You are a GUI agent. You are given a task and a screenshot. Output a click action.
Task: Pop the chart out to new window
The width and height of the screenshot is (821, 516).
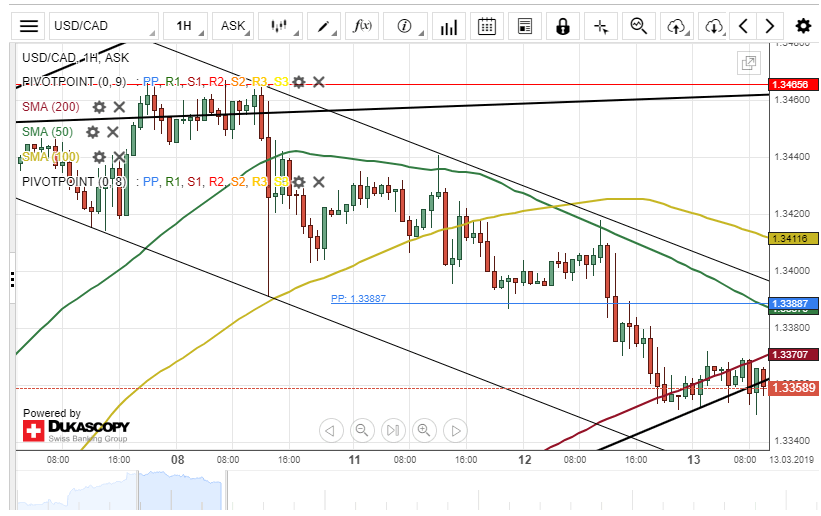pos(749,63)
